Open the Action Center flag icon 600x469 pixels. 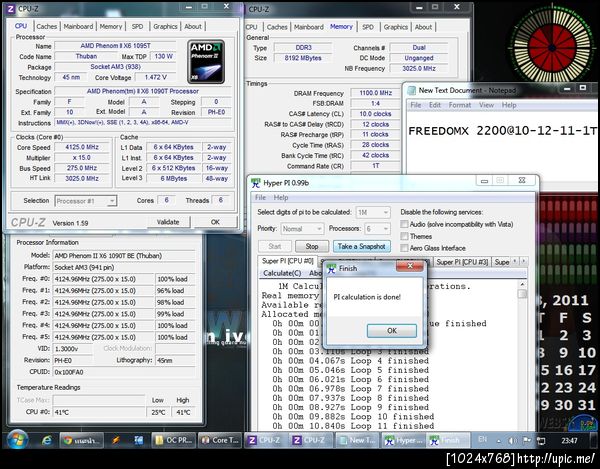click(x=527, y=440)
